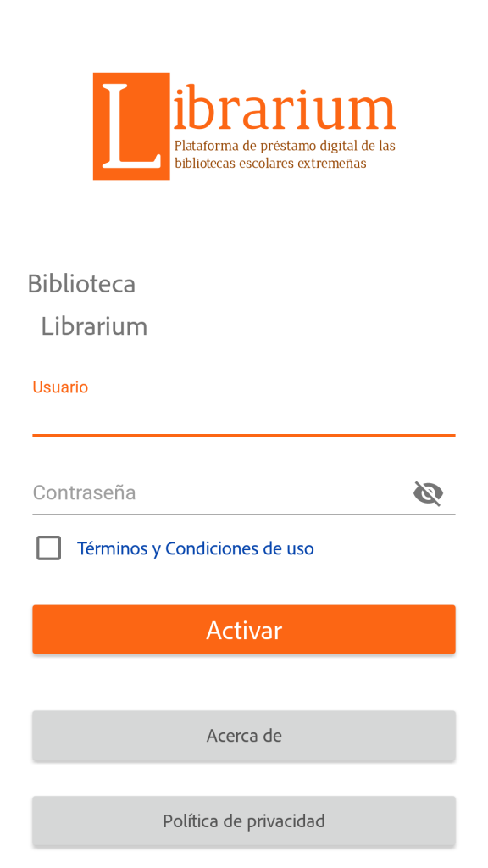Select the Biblioteca label

pyautogui.click(x=81, y=283)
